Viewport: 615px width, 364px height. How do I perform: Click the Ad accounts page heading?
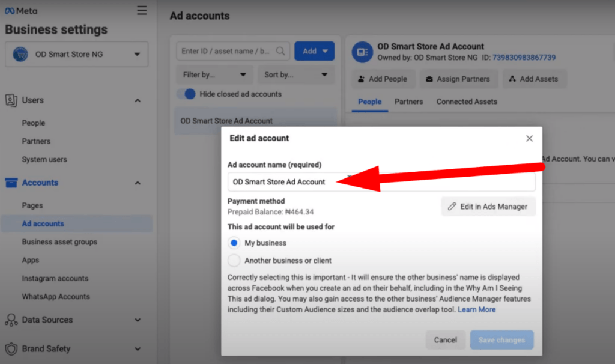(x=199, y=16)
